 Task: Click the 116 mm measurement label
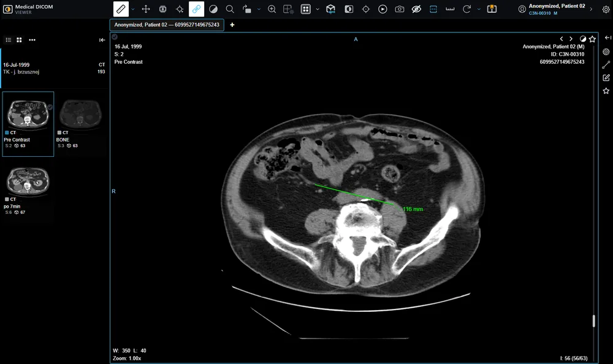click(413, 209)
